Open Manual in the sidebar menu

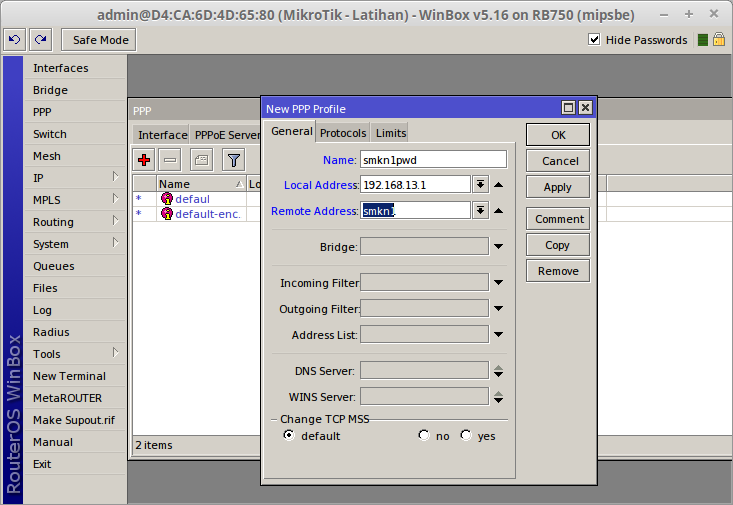pyautogui.click(x=75, y=442)
